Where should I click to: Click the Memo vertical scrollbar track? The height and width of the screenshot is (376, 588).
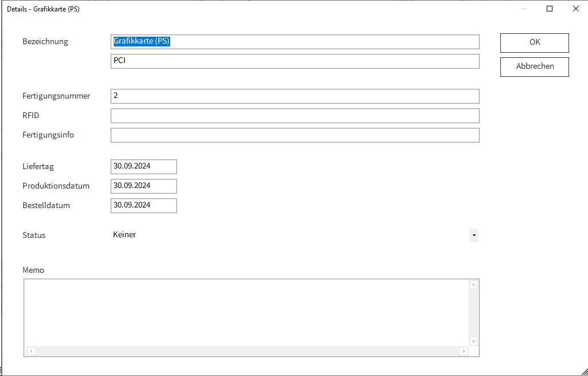(473, 312)
